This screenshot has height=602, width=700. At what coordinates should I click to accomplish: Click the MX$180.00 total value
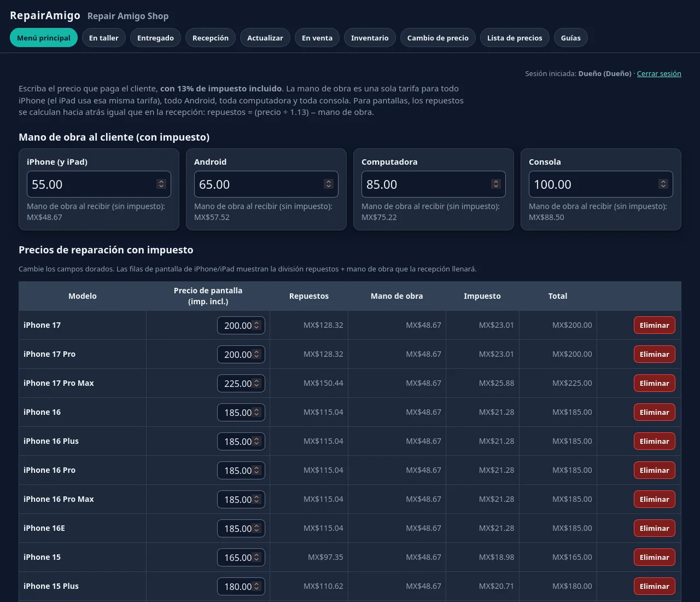tap(572, 586)
